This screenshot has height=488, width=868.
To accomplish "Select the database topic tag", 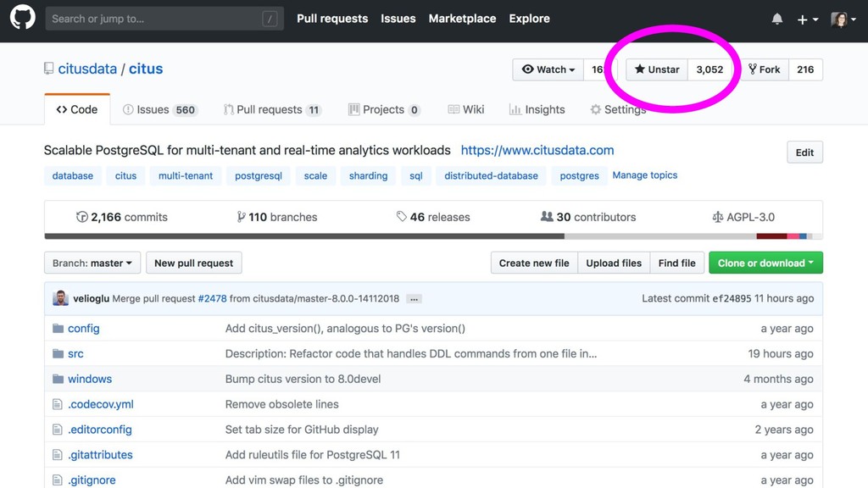I will point(73,176).
